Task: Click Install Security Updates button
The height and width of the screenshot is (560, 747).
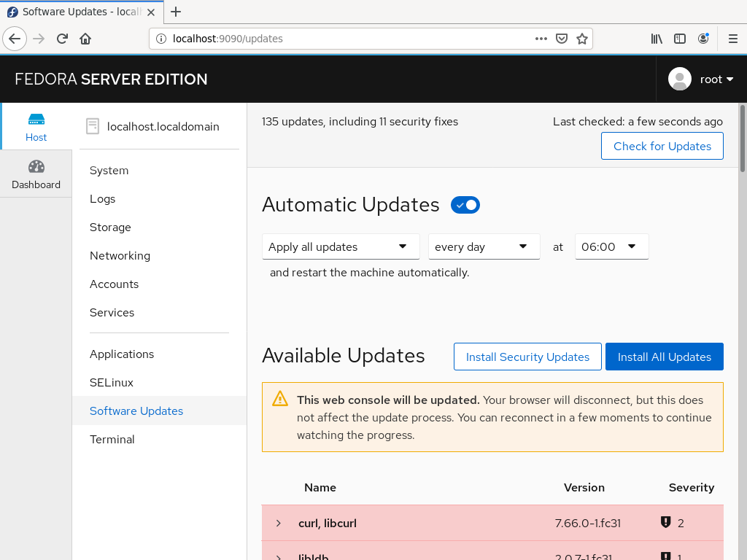Action: pos(527,357)
